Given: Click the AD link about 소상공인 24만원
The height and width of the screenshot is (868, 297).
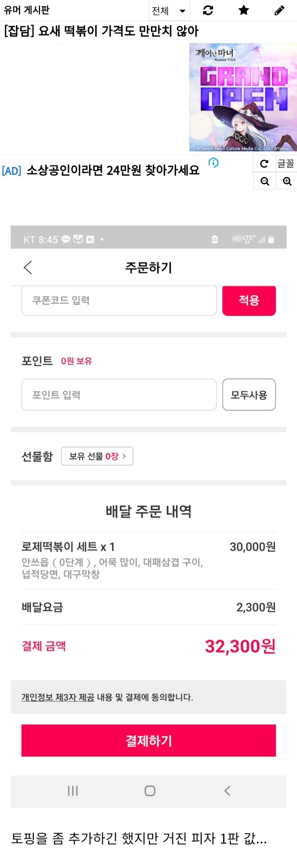Looking at the screenshot, I should [113, 170].
